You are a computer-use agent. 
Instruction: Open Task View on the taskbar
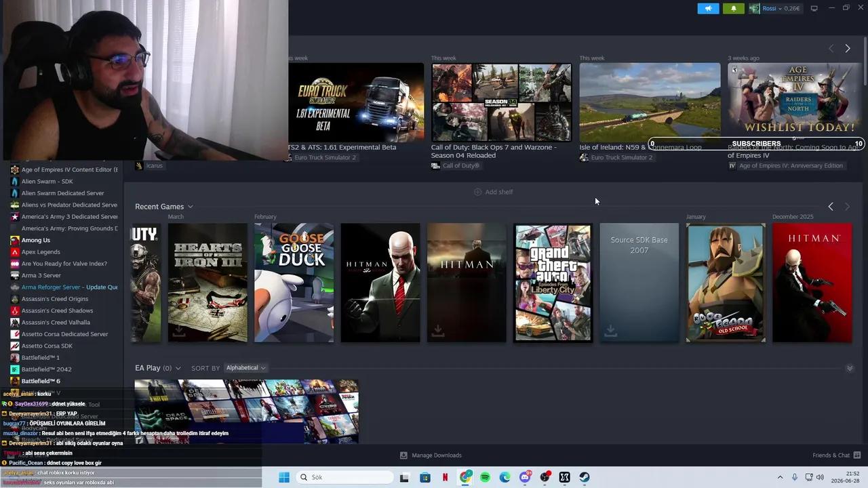pyautogui.click(x=404, y=477)
